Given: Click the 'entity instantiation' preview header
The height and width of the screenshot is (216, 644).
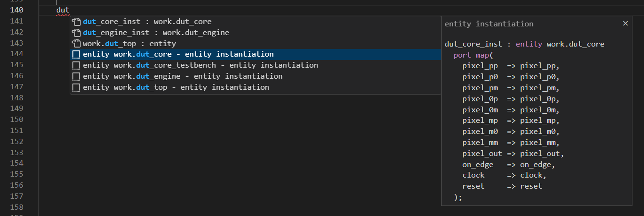Looking at the screenshot, I should pos(489,24).
